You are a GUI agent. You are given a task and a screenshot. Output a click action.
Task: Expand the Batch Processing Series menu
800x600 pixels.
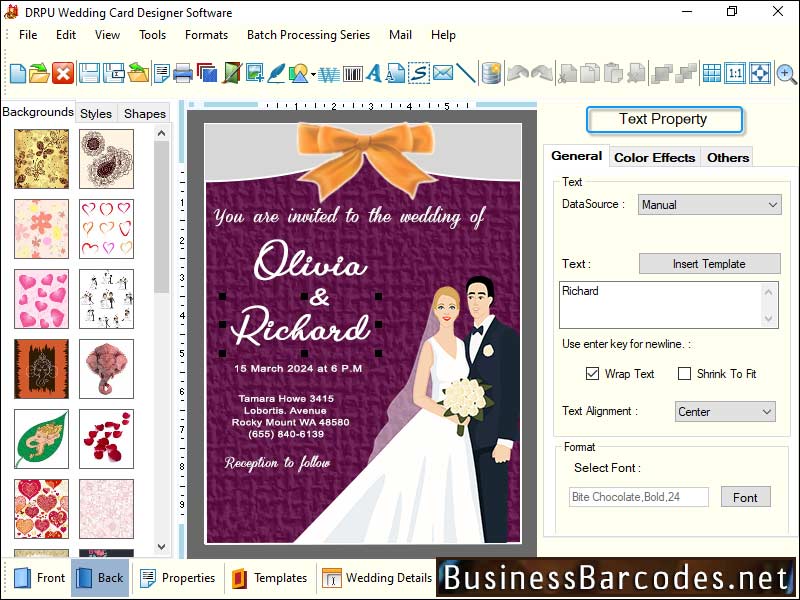(x=308, y=35)
